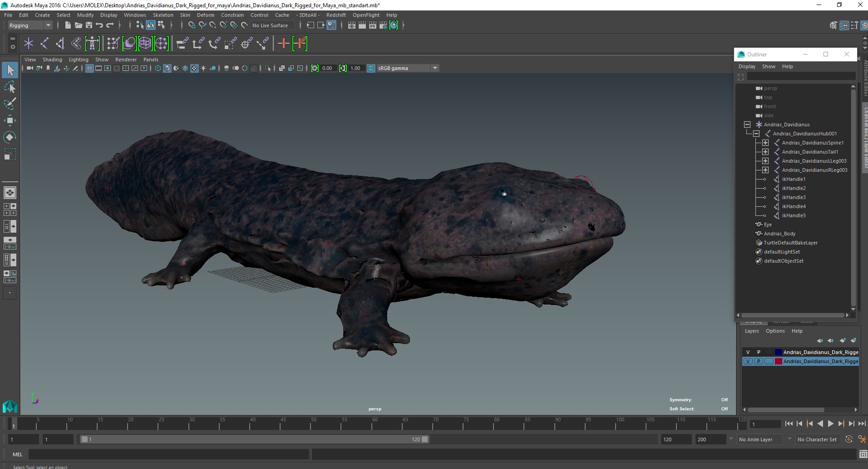
Task: Click the Create new layer icon
Action: [843, 340]
